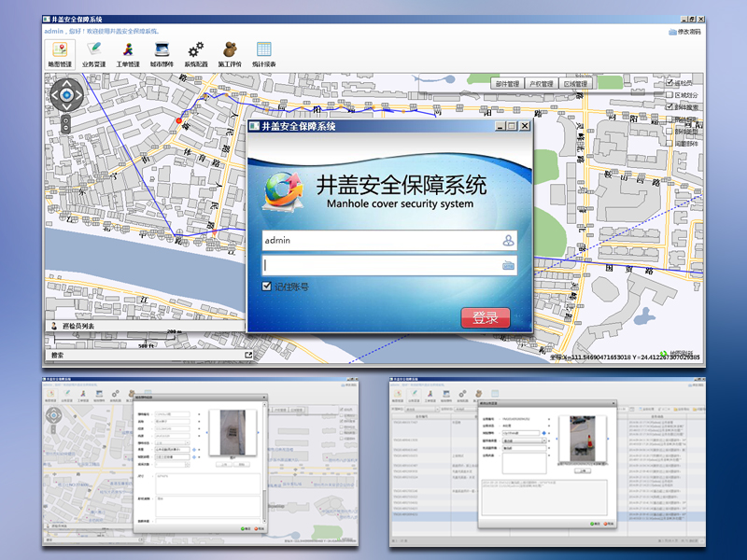The height and width of the screenshot is (560, 747).
Task: Pan the map right with the arrow
Action: click(x=78, y=95)
